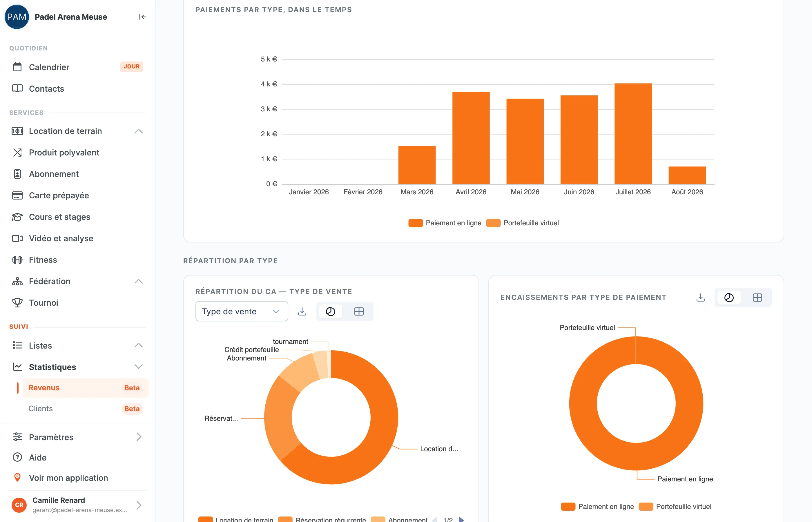Click the Cours et stages graduation icon
Screen dimensions: 812x522
[17, 217]
